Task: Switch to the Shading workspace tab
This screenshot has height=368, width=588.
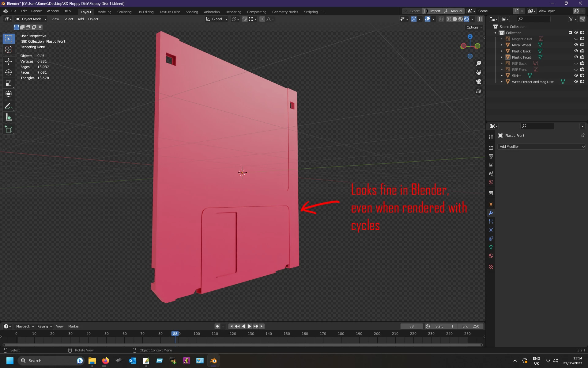Action: 192,12
